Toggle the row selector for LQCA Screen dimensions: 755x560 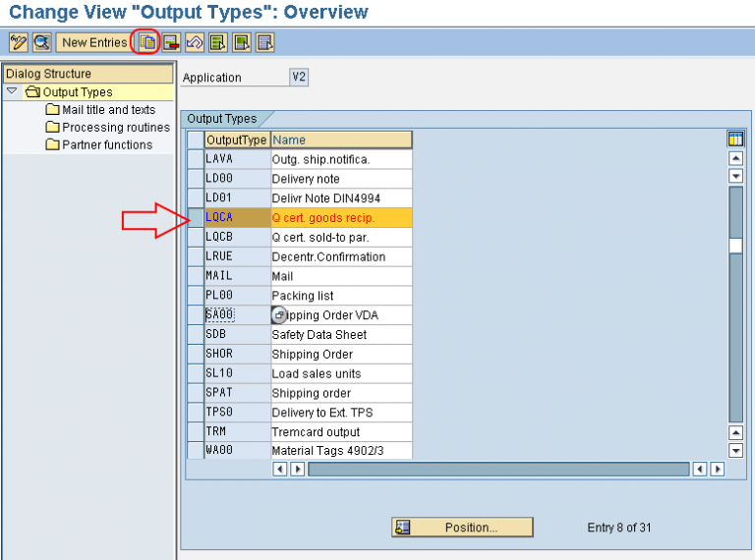[x=196, y=218]
